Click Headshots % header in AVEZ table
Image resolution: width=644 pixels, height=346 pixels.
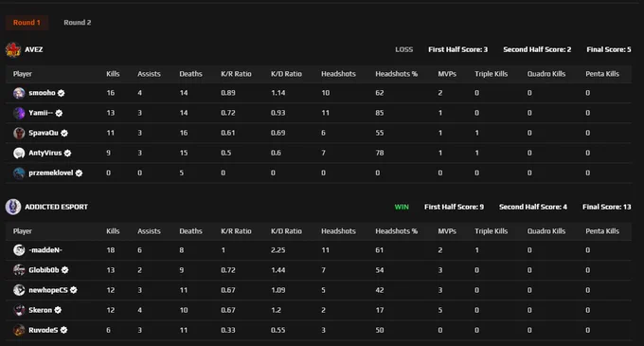coord(396,74)
